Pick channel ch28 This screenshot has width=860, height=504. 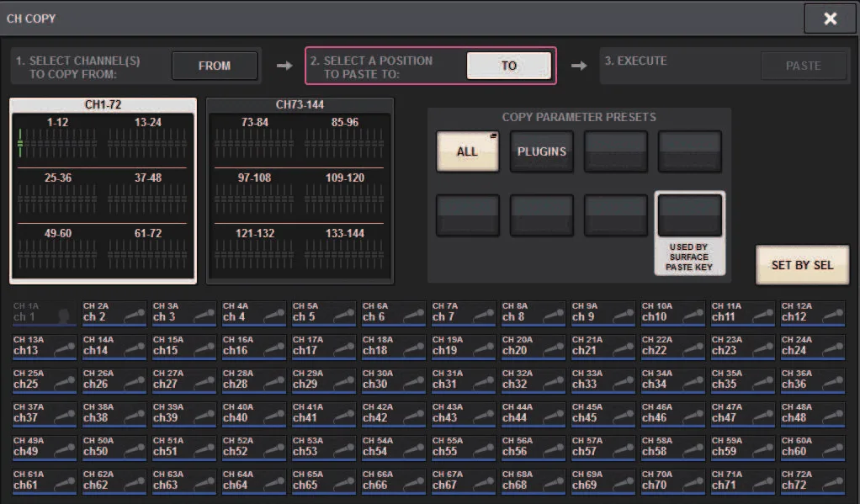[x=253, y=380]
